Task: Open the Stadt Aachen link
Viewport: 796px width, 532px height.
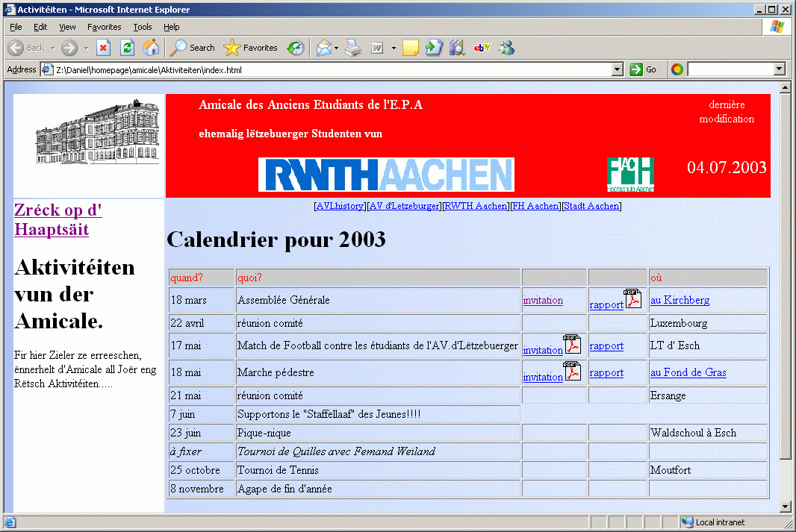Action: pos(591,206)
